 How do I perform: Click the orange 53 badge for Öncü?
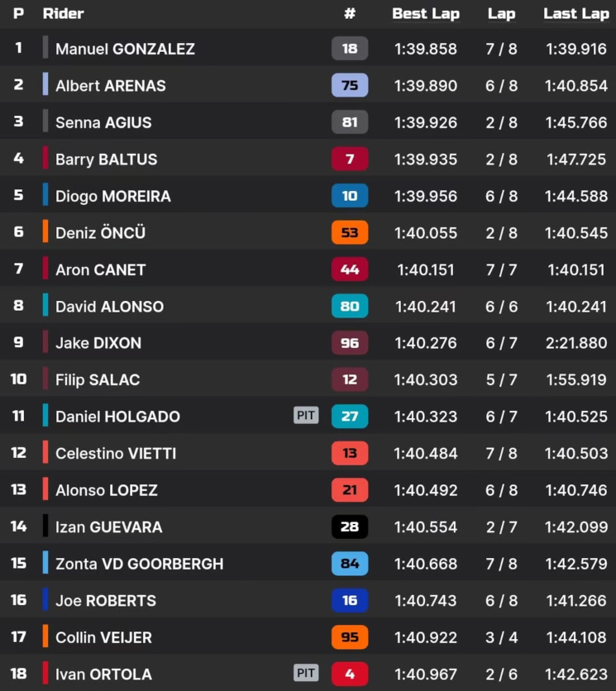(350, 232)
